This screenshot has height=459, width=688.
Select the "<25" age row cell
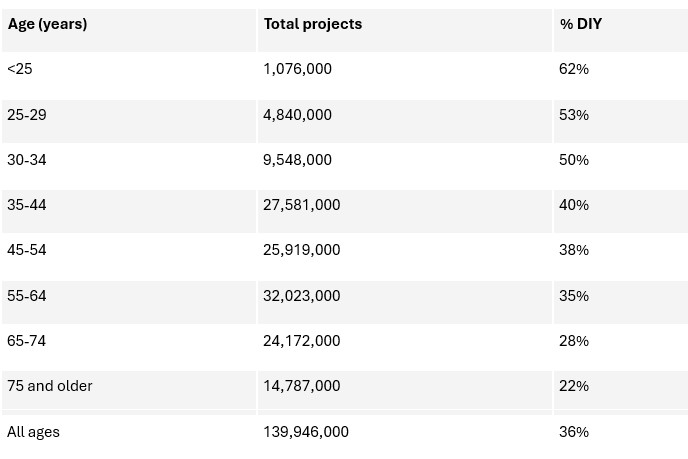click(x=20, y=70)
